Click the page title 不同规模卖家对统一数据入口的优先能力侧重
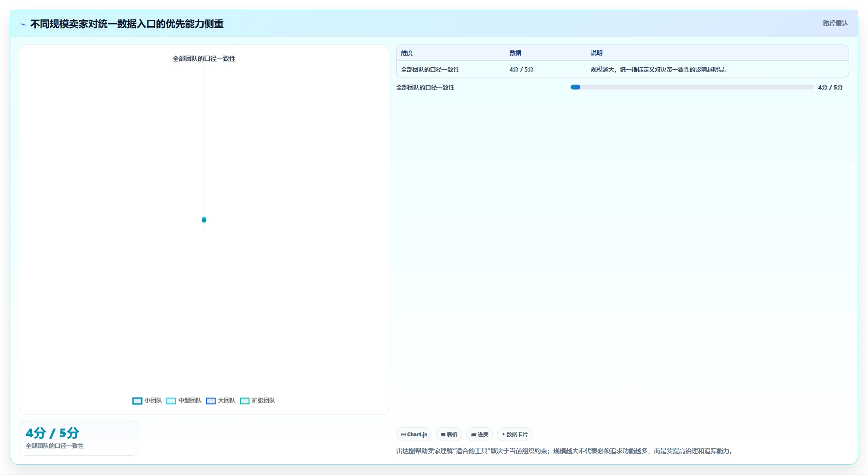868x475 pixels. (x=127, y=24)
